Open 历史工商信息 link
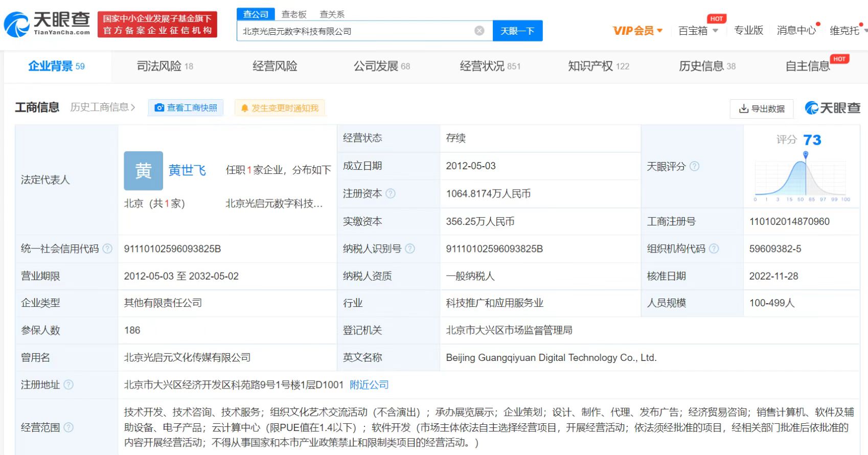This screenshot has height=455, width=868. click(x=103, y=107)
